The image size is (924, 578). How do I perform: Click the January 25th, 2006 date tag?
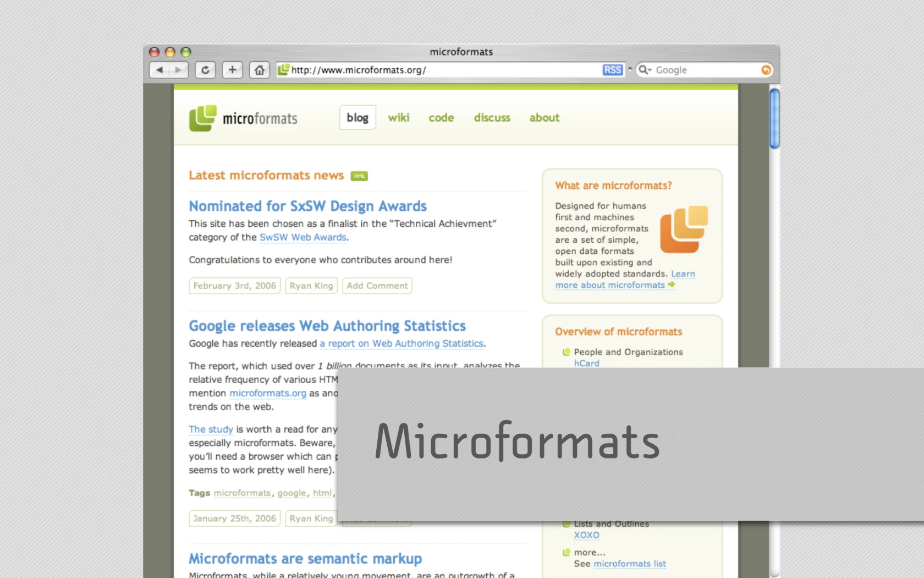click(235, 519)
